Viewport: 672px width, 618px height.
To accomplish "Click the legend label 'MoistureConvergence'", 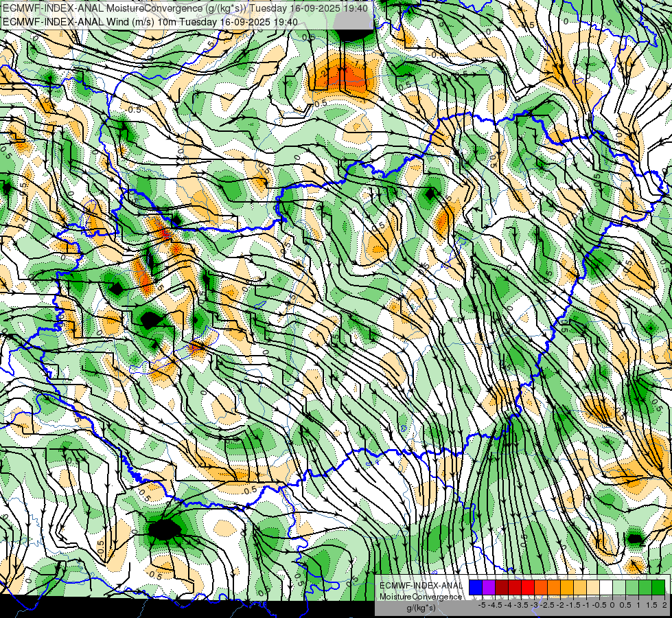I will coord(421,597).
